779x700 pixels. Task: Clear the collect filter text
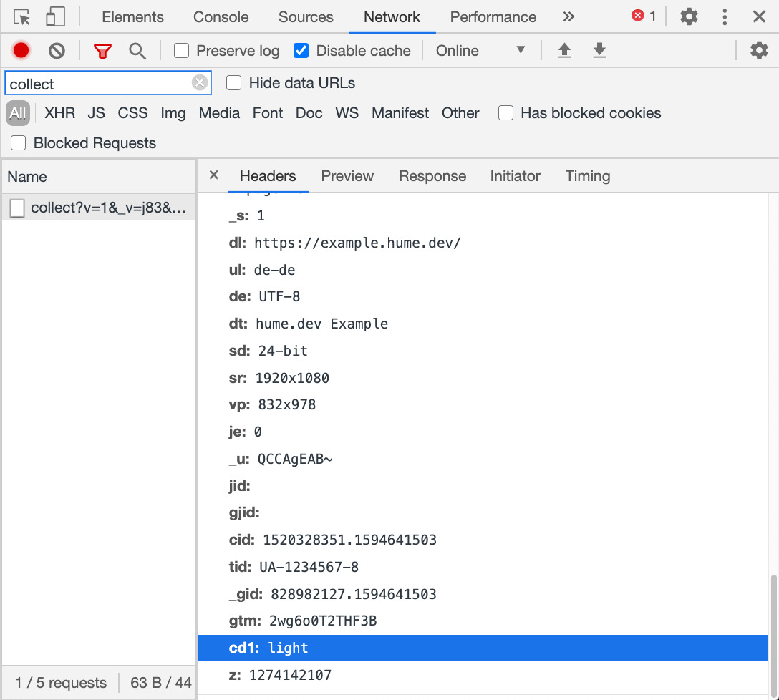coord(200,83)
